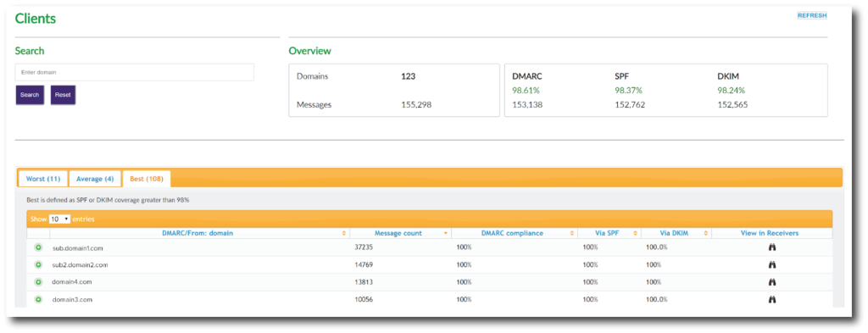Screen dimensions: 868x333
Task: Select the domain4.com domain text
Action: (72, 282)
